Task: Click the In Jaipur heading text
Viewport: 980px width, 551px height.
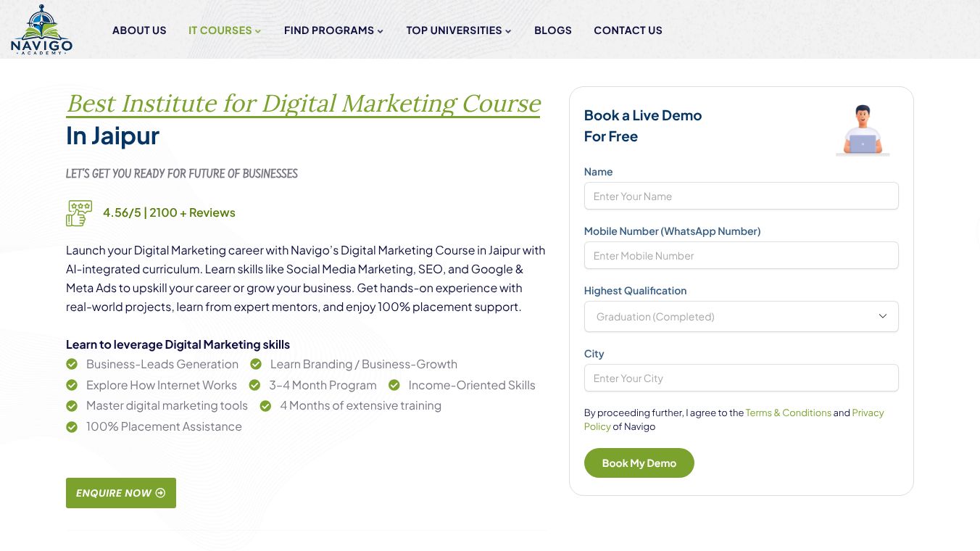Action: tap(112, 136)
